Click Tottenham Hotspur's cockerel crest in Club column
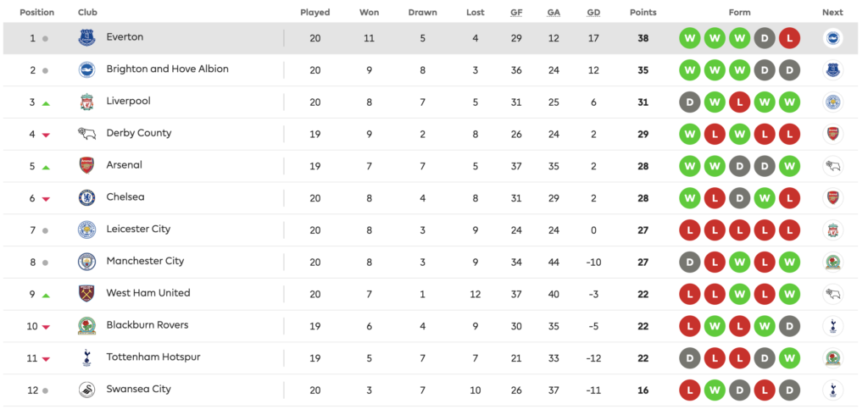This screenshot has height=415, width=868. pos(87,357)
